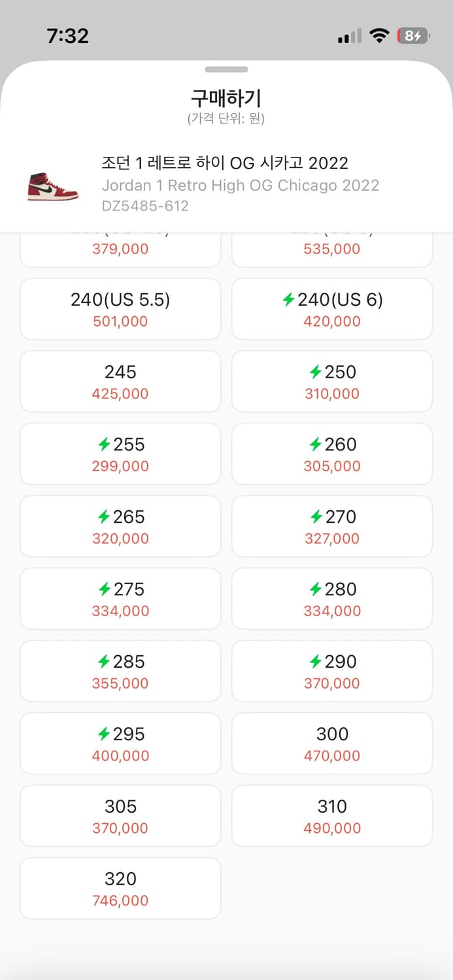Tap the sheet grabber handle at the top

click(x=226, y=69)
